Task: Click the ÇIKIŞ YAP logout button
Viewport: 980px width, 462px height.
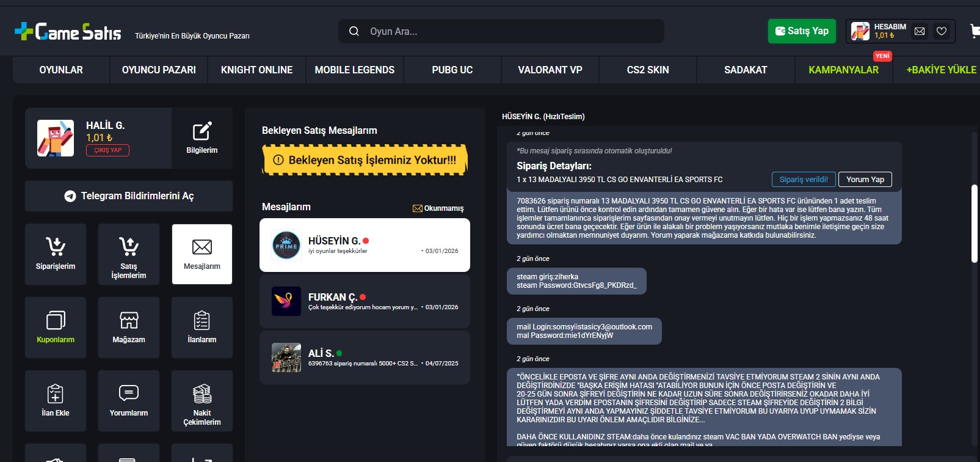Action: click(108, 150)
